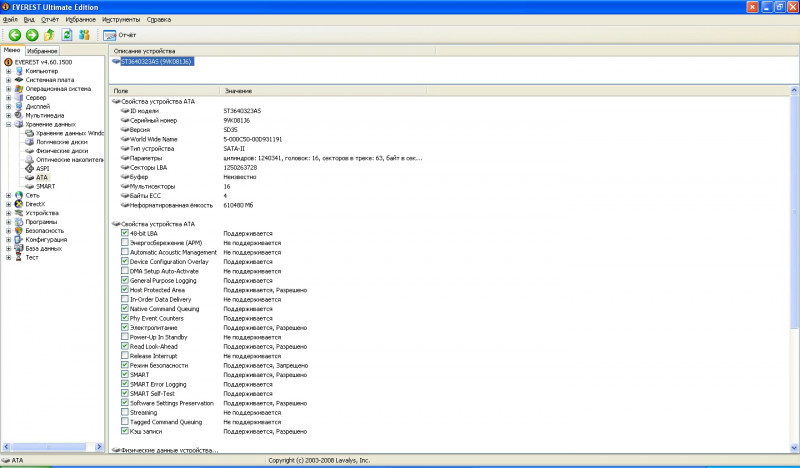
Task: Toggle the 48-bit LBA checkbox
Action: [x=124, y=233]
